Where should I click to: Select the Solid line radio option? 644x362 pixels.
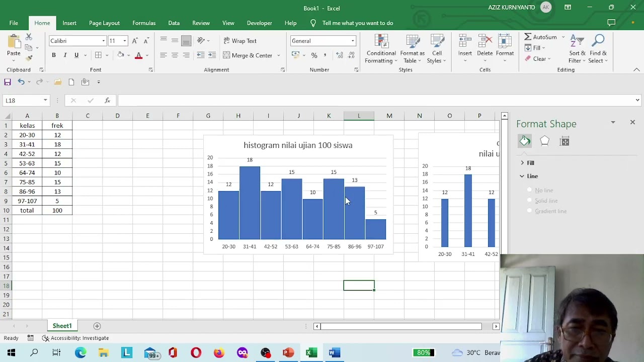pos(542,201)
